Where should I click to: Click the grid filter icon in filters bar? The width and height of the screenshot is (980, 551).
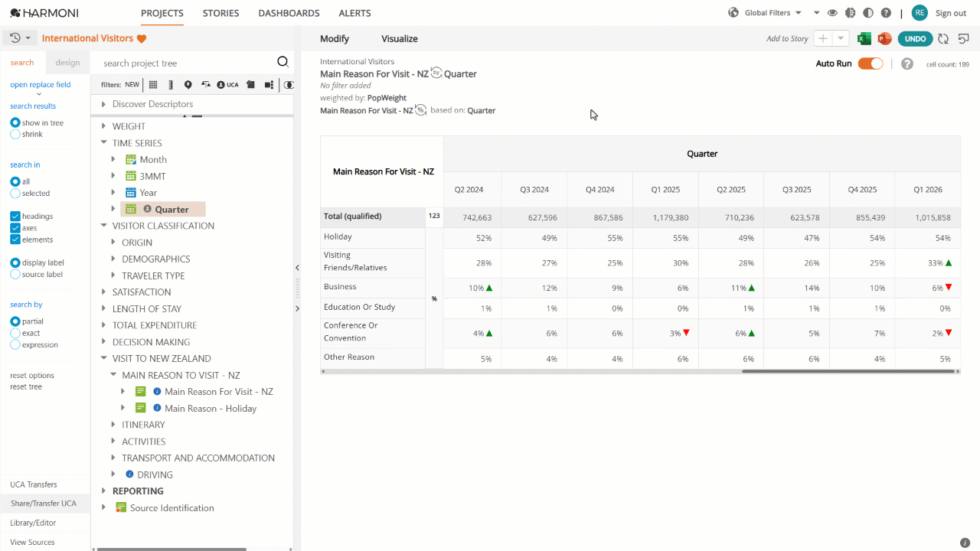[153, 85]
